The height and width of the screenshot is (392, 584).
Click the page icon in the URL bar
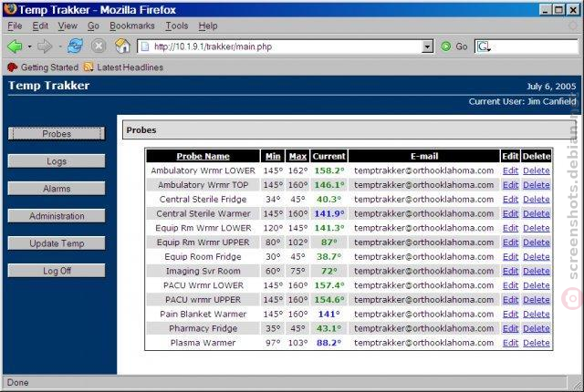[x=145, y=46]
